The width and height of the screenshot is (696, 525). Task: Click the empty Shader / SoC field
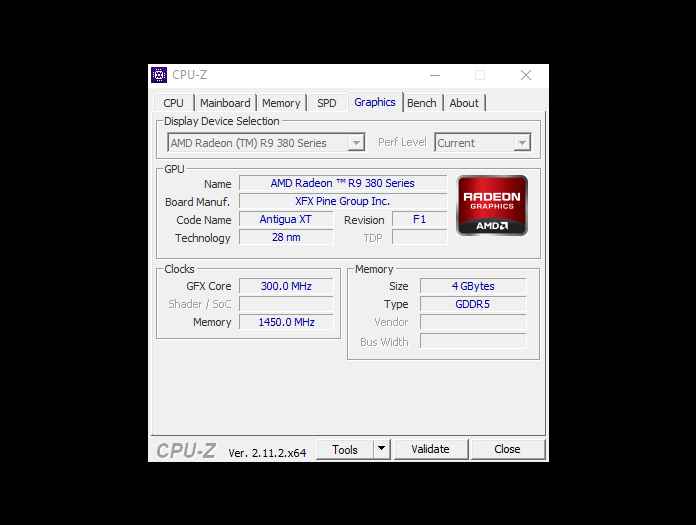[286, 304]
